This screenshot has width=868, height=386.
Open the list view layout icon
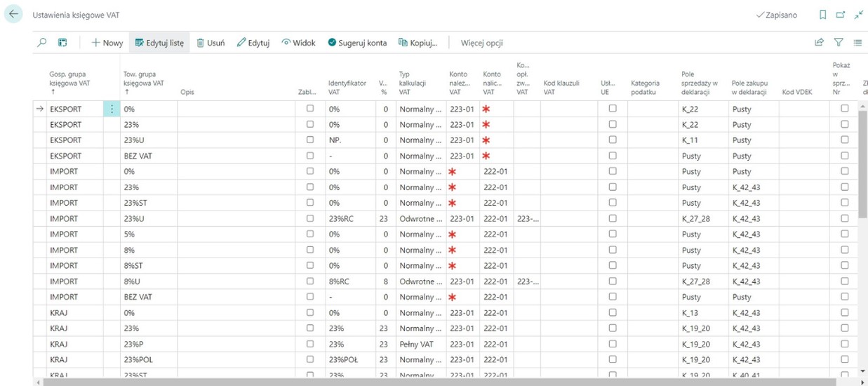click(62, 43)
